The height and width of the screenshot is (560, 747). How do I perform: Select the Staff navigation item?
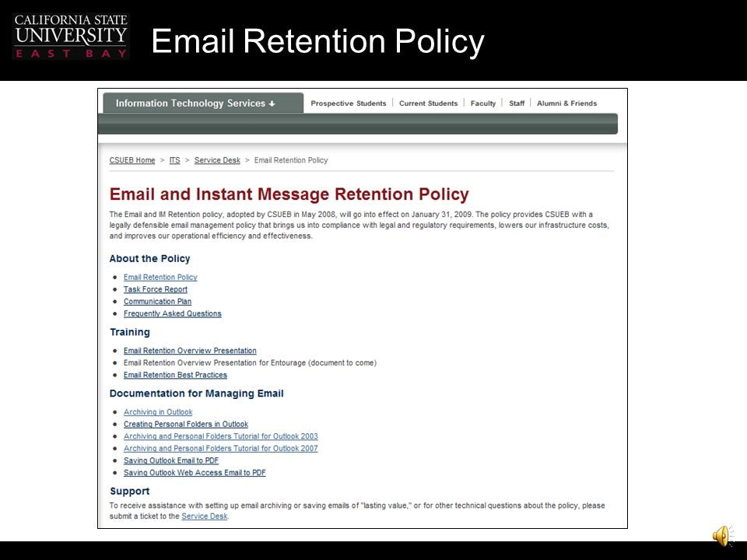(x=517, y=103)
